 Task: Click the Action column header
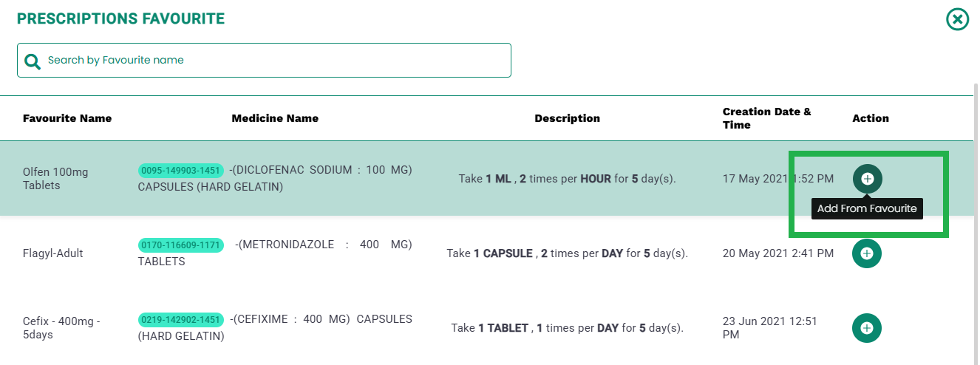(x=871, y=118)
